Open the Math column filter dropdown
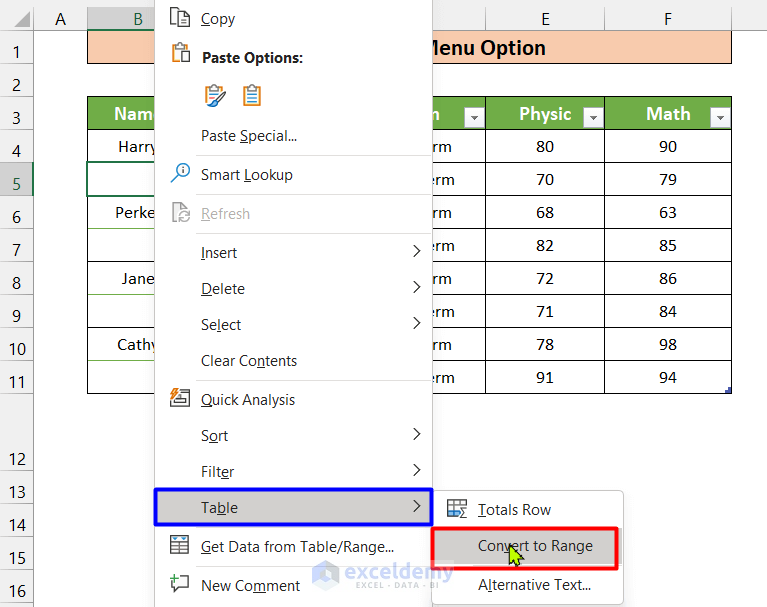767x607 pixels. [719, 118]
